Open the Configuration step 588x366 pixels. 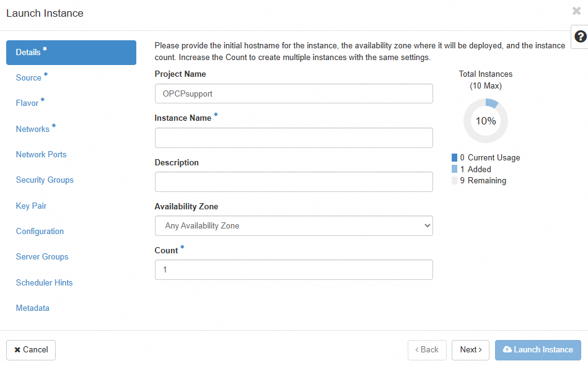click(x=40, y=231)
